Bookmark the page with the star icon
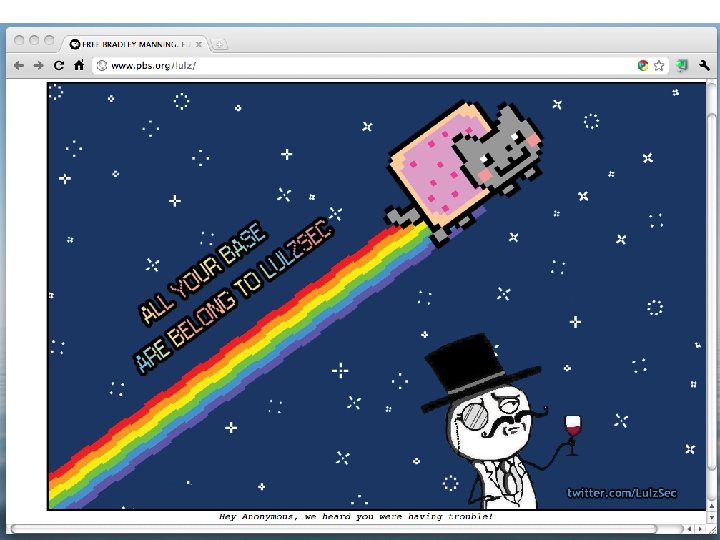720x540 pixels. click(x=659, y=66)
